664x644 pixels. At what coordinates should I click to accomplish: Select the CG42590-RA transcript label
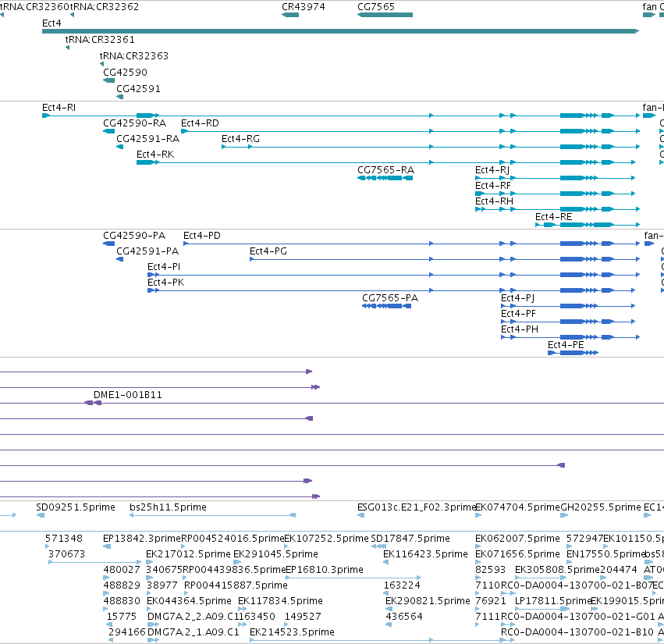click(135, 123)
